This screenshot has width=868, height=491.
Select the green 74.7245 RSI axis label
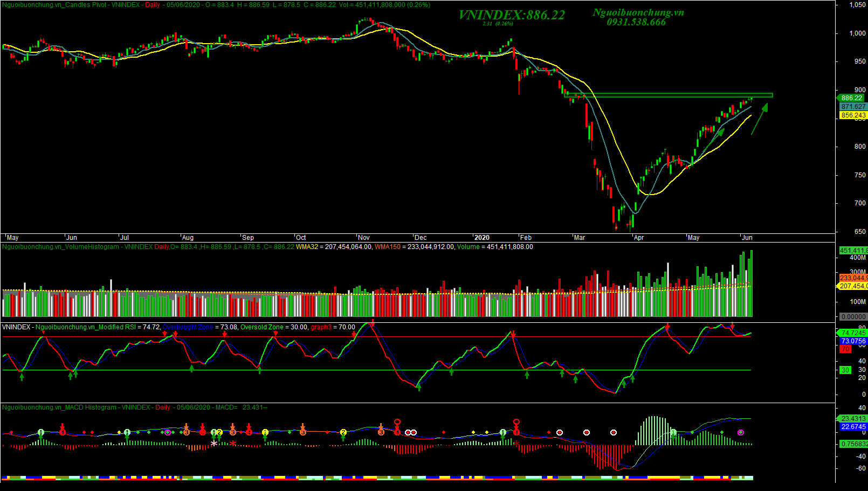pyautogui.click(x=851, y=333)
